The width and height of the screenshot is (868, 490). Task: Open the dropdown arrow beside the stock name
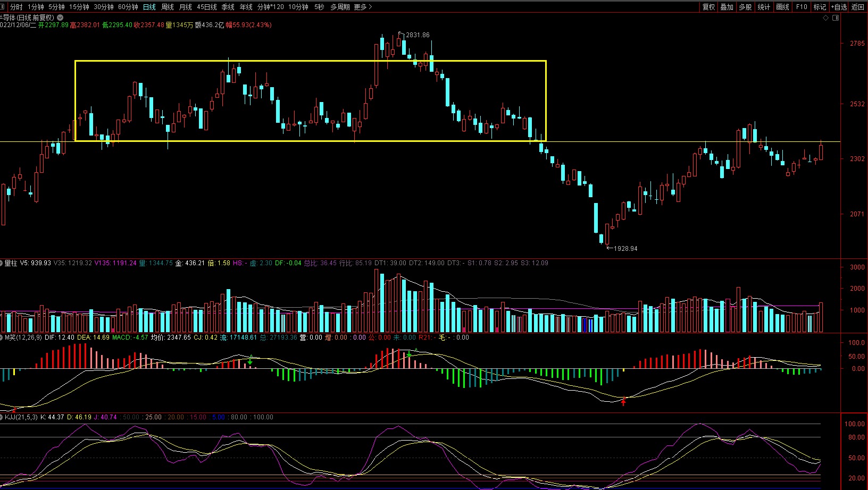(x=60, y=18)
